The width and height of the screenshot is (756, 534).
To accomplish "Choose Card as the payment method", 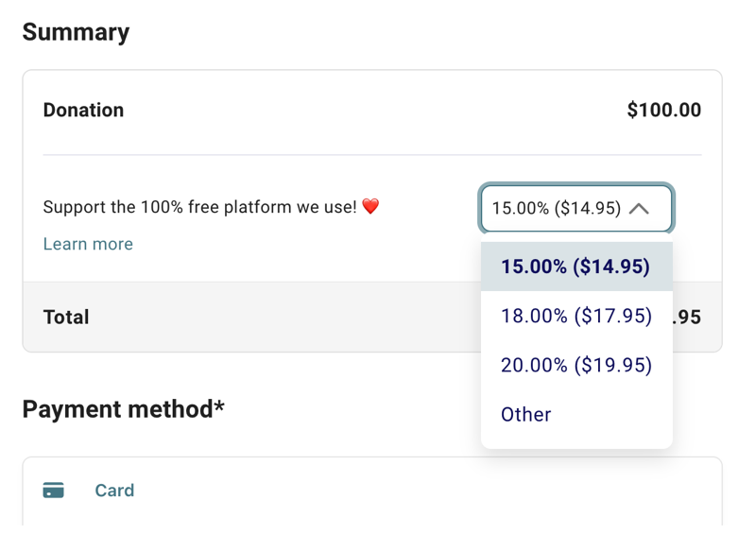I will [114, 491].
